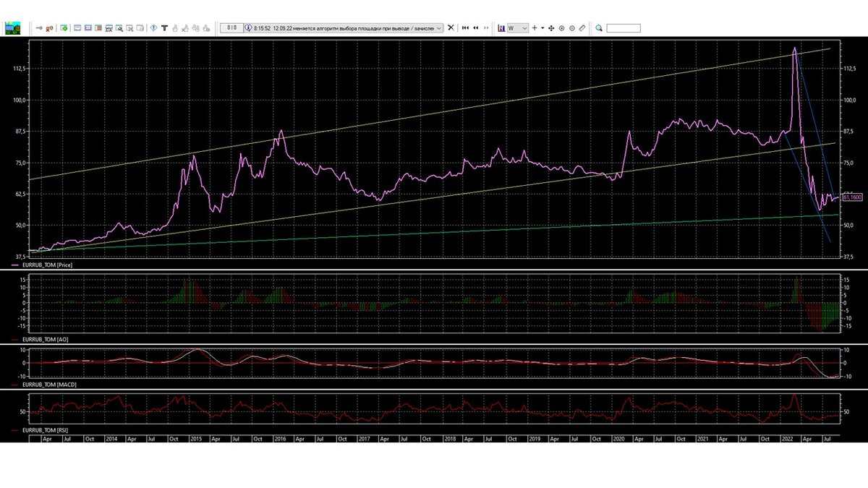Click the 61,1600 current price tag
The width and height of the screenshot is (868, 488).
pyautogui.click(x=851, y=197)
